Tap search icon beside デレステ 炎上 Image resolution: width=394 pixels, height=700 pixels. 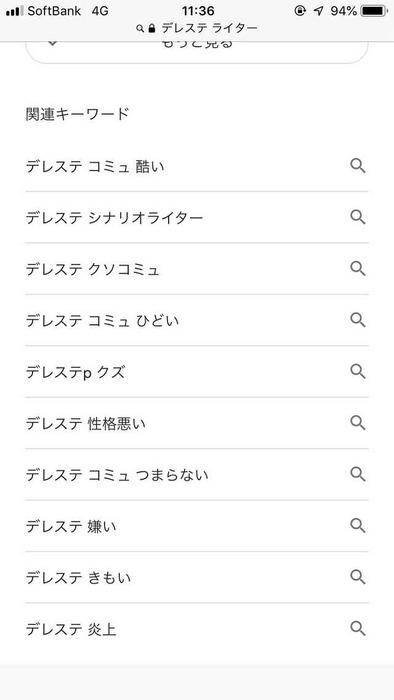[x=357, y=629]
